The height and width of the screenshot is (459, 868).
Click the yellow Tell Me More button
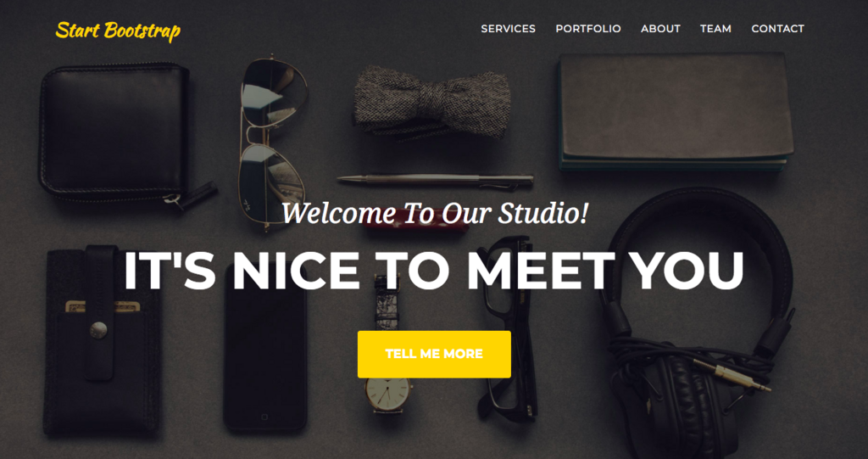[434, 355]
